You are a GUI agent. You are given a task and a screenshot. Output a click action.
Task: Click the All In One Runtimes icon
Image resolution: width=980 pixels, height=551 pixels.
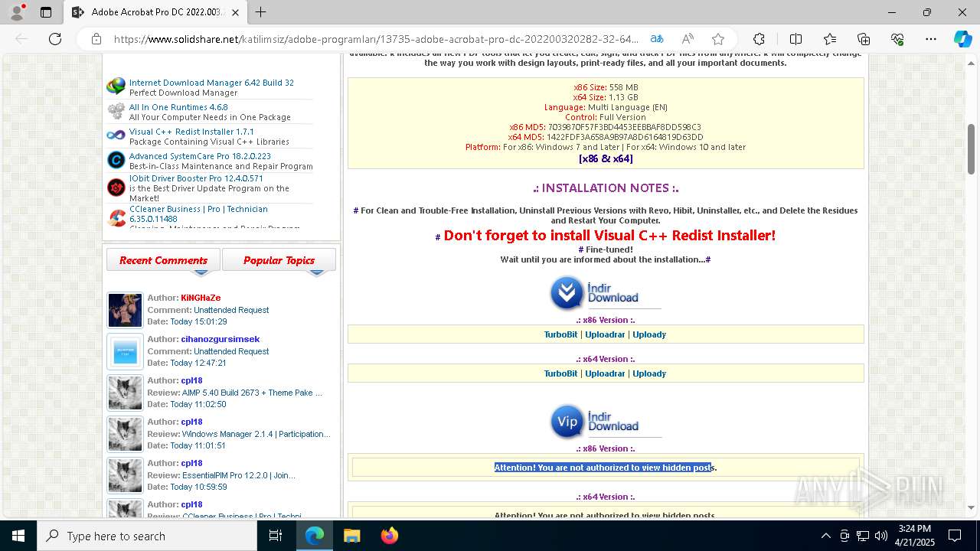pyautogui.click(x=116, y=112)
